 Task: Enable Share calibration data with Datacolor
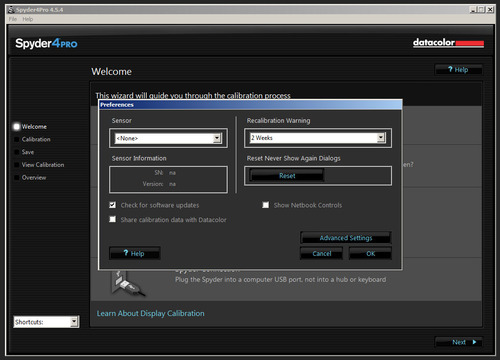tap(113, 219)
